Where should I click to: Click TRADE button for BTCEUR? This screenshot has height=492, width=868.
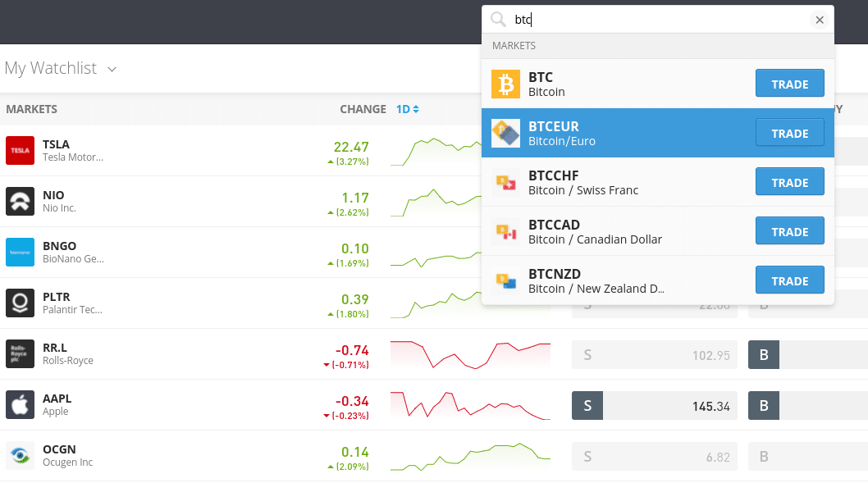point(790,134)
